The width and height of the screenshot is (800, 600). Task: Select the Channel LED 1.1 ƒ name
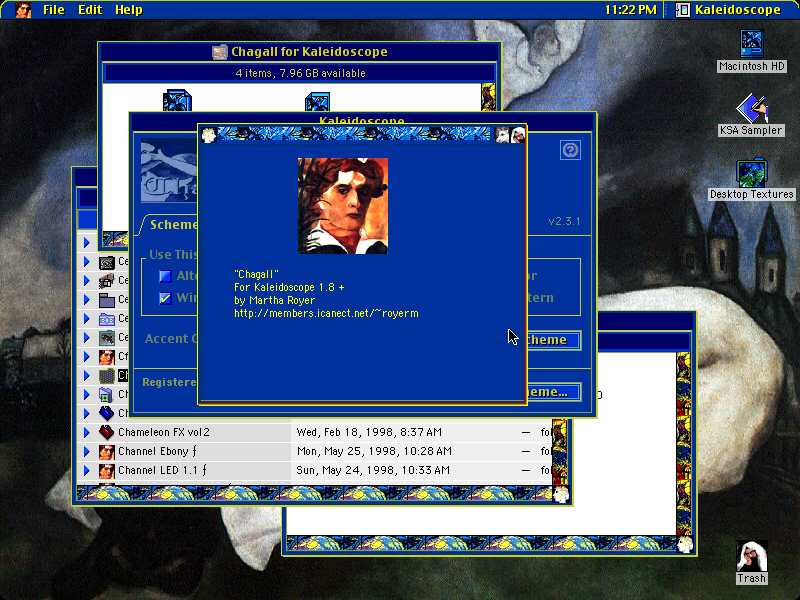coord(162,470)
